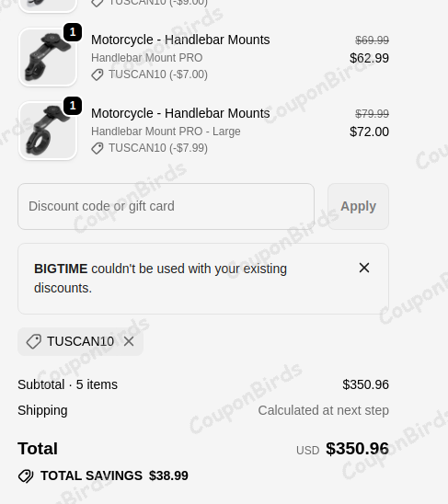The width and height of the screenshot is (448, 504).
Task: Click the Handlebar Mounts title priced $62.99
Action: point(180,40)
